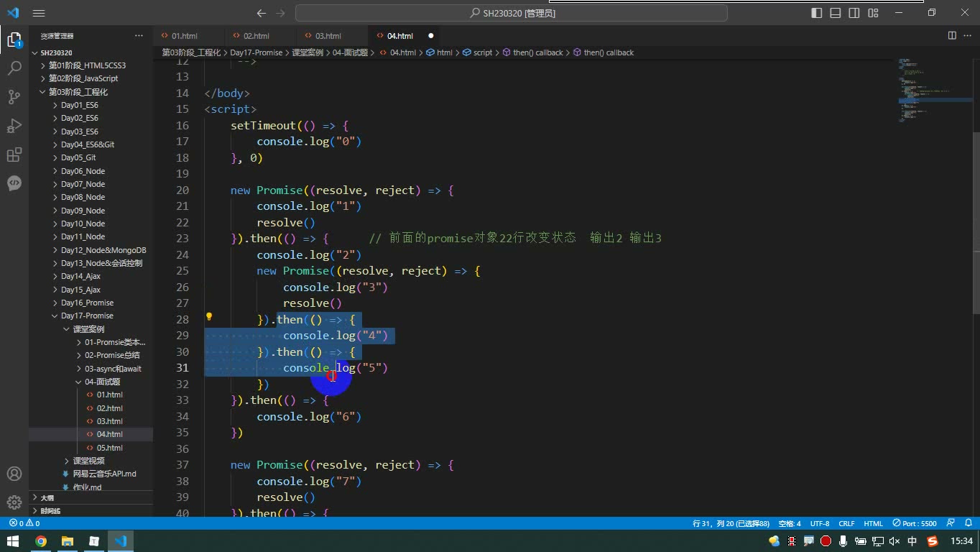Open the Extensions view icon

coord(14,155)
